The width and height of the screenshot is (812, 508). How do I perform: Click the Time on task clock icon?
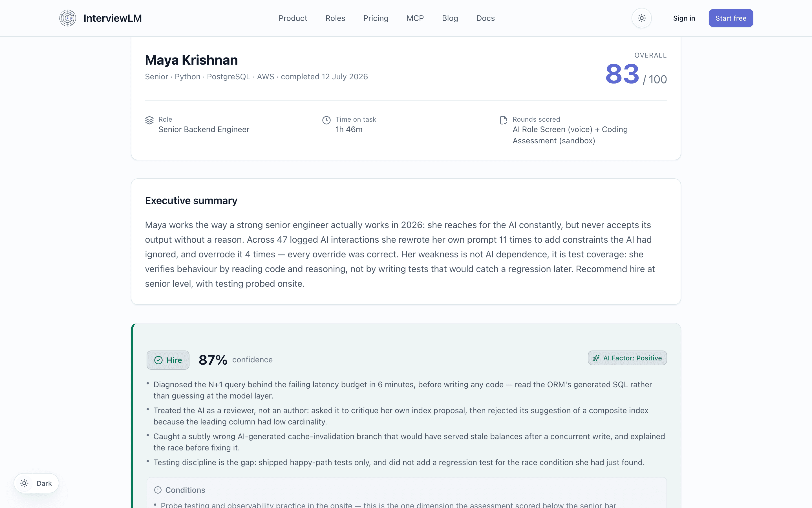[326, 120]
